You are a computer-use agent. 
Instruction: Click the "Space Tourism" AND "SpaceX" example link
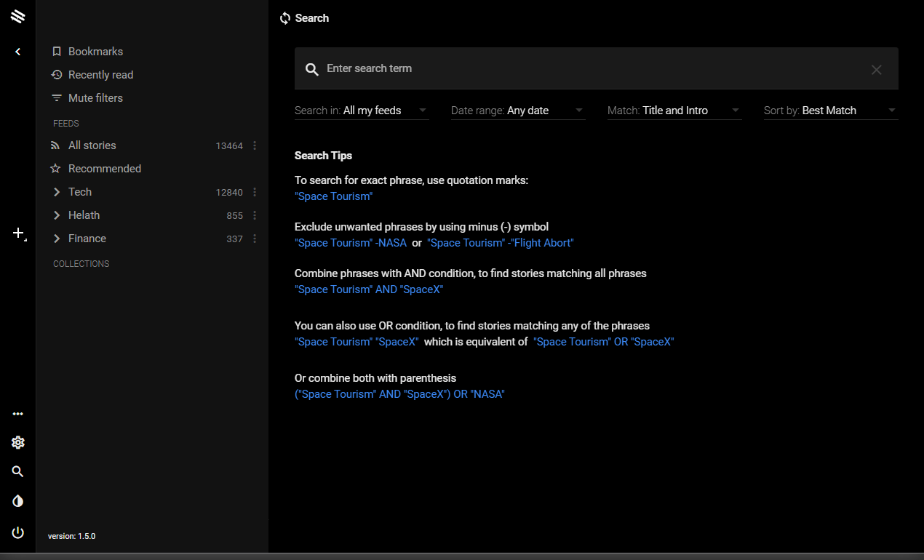(x=369, y=289)
